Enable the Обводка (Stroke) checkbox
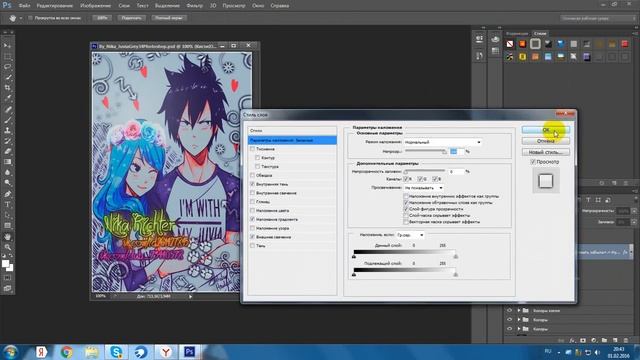This screenshot has height=360, width=640. [252, 175]
